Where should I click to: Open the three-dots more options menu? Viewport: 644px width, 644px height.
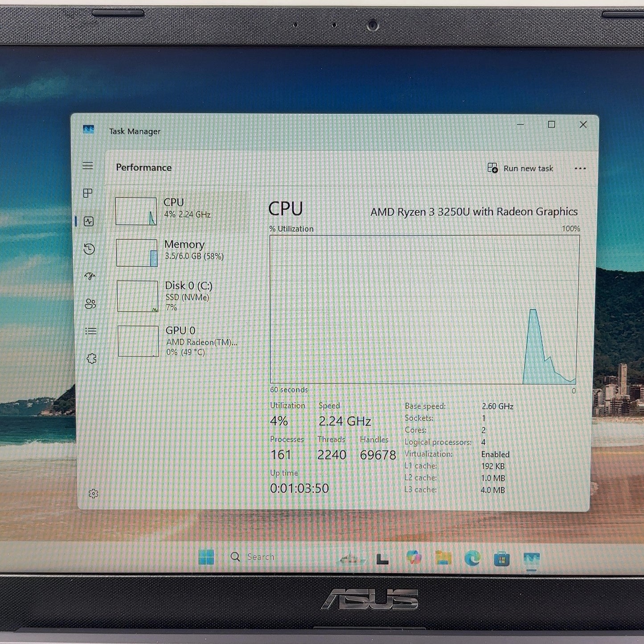pos(580,168)
